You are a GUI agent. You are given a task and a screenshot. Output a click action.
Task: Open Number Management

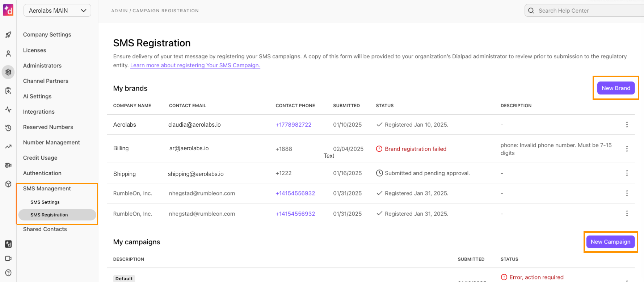click(51, 142)
